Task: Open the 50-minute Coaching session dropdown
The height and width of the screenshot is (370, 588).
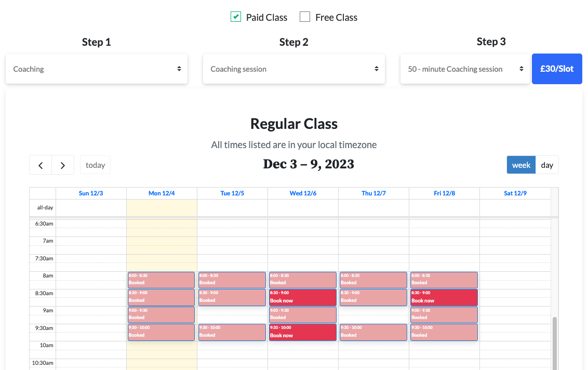Action: (x=465, y=68)
